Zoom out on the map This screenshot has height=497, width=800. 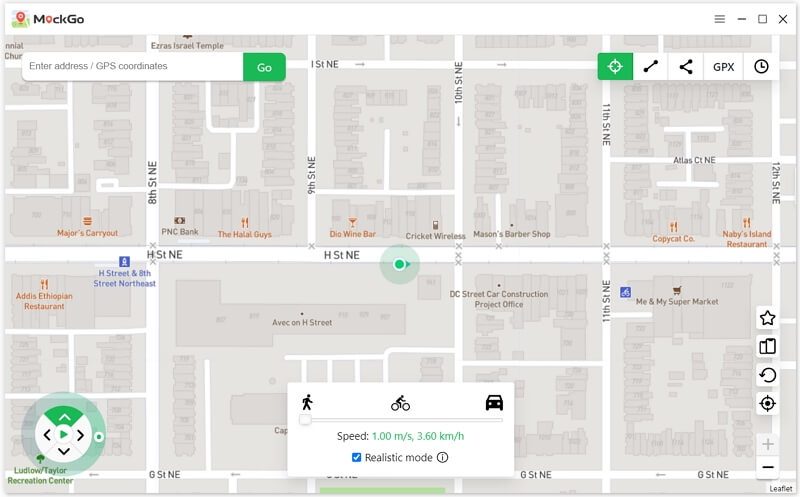tap(767, 467)
